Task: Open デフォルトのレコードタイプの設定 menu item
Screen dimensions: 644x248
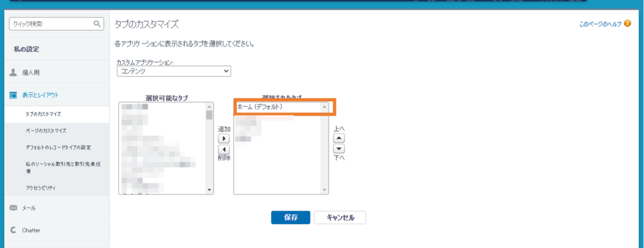Action: [x=58, y=147]
